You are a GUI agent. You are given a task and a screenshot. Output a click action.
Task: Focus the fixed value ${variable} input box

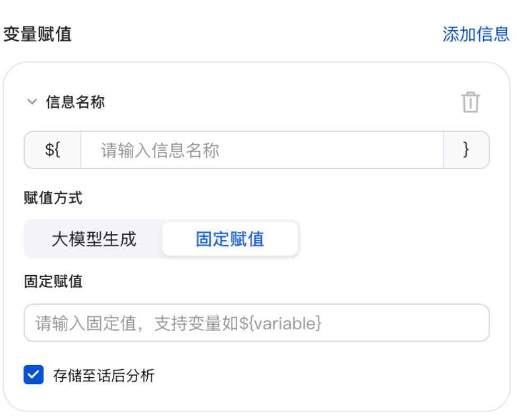pyautogui.click(x=257, y=323)
